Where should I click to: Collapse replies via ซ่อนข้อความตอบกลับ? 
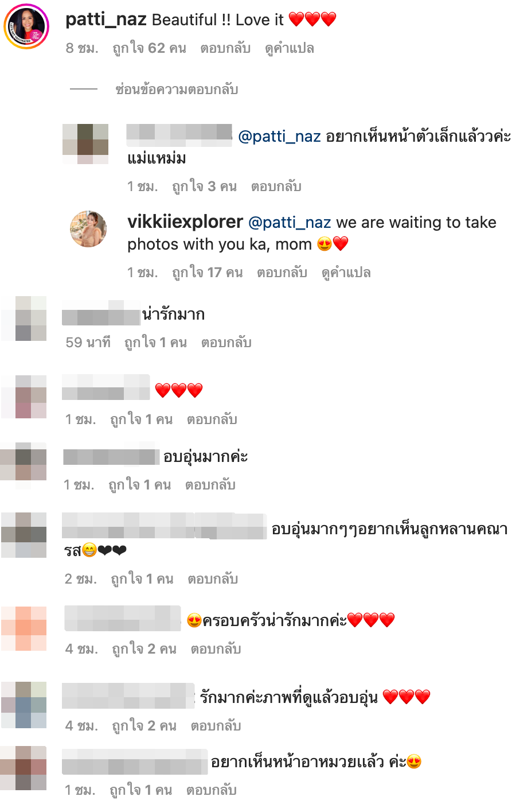[x=177, y=90]
